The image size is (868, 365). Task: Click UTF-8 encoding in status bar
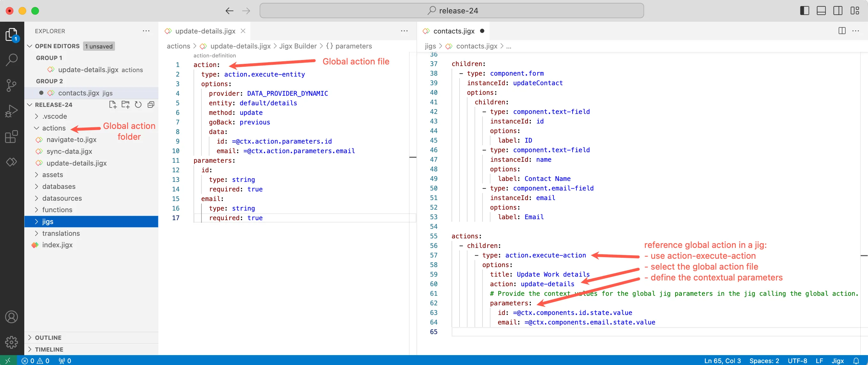[x=797, y=361]
